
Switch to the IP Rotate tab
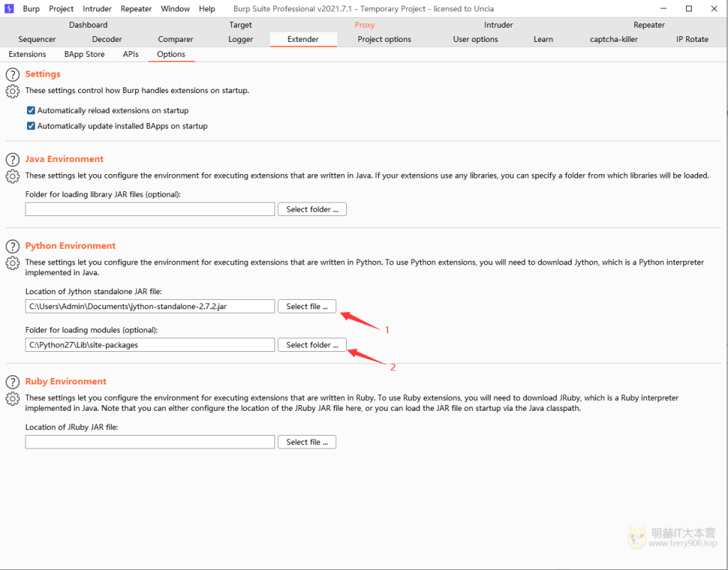692,40
